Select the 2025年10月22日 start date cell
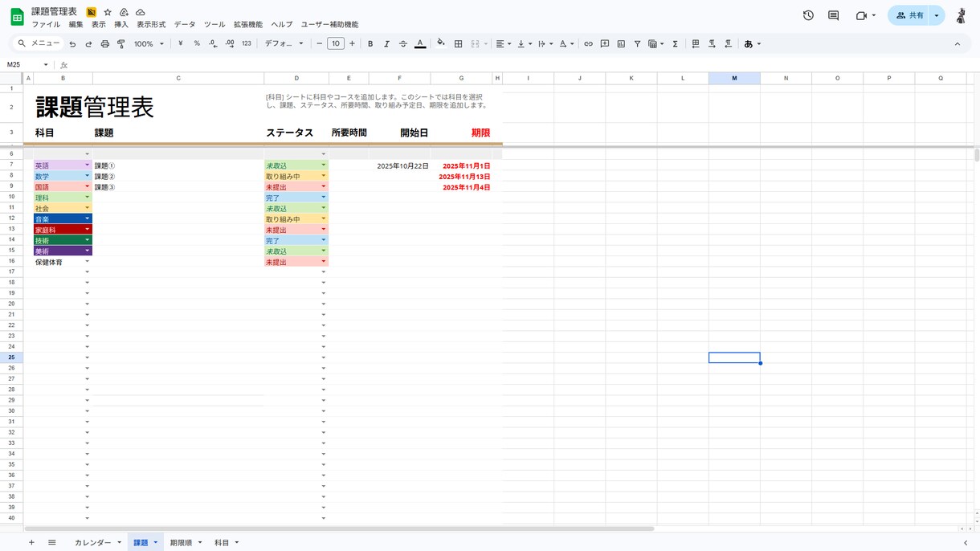The width and height of the screenshot is (980, 551). tap(400, 166)
